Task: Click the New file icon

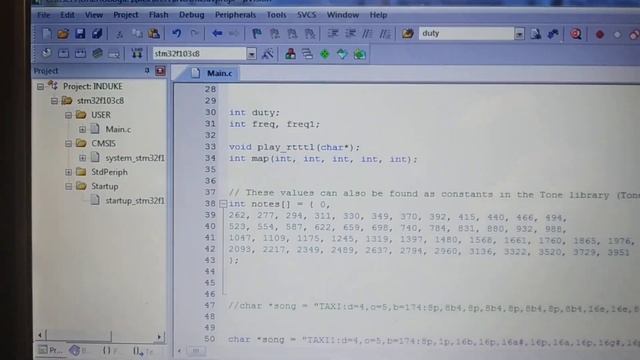Action: point(46,33)
